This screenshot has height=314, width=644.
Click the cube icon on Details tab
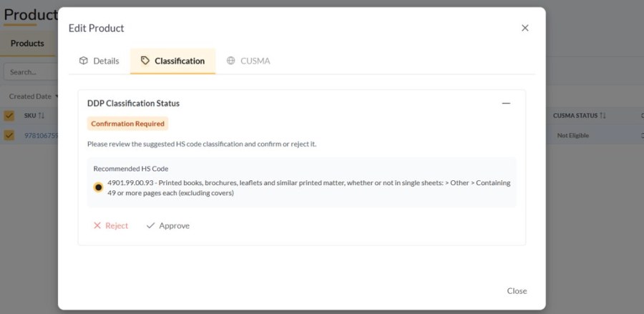tap(84, 61)
